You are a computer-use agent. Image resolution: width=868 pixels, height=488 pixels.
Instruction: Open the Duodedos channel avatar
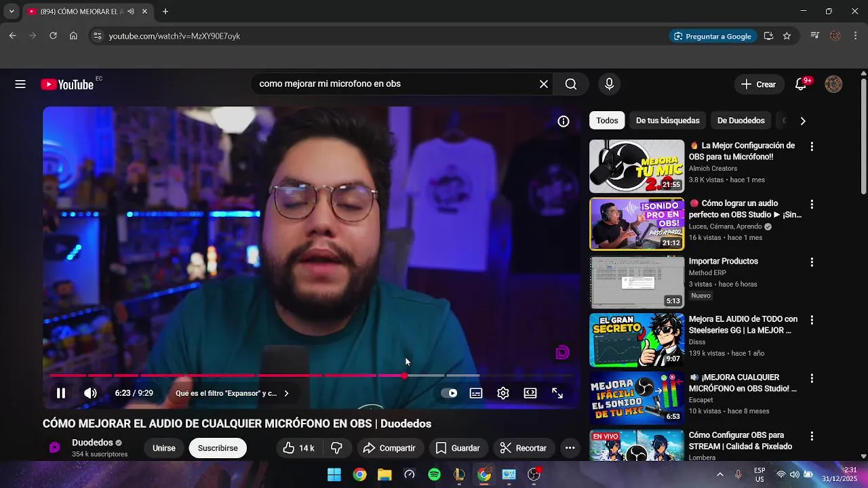pos(55,448)
